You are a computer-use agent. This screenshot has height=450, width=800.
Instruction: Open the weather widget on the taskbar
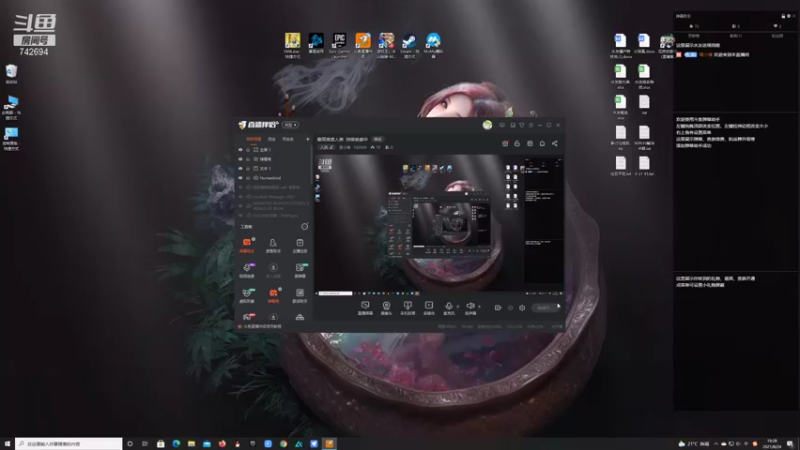(x=694, y=444)
